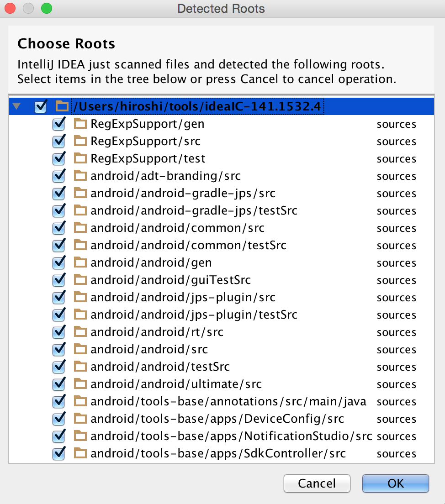Collapse the root tree with the disclosure triangle
The height and width of the screenshot is (504, 445).
[17, 106]
